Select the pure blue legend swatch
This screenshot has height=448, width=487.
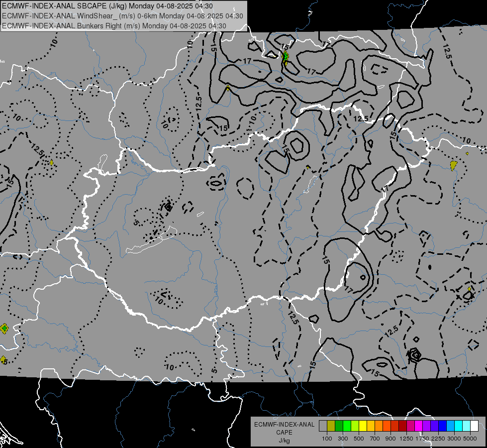point(443,426)
